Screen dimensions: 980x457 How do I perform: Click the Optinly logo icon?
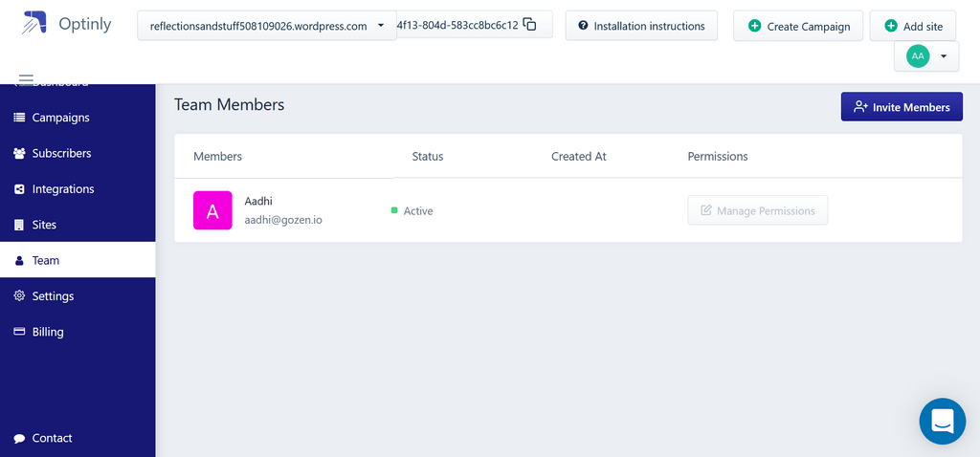(x=34, y=23)
